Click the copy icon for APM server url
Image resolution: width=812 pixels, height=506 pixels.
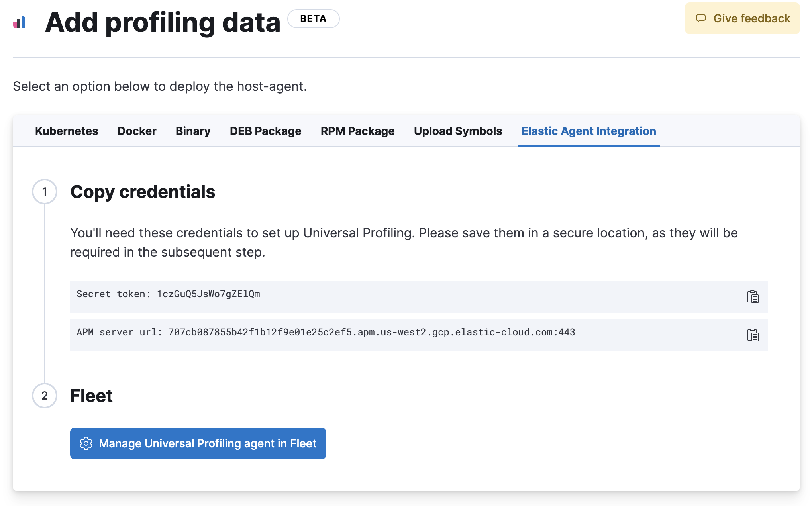[752, 335]
